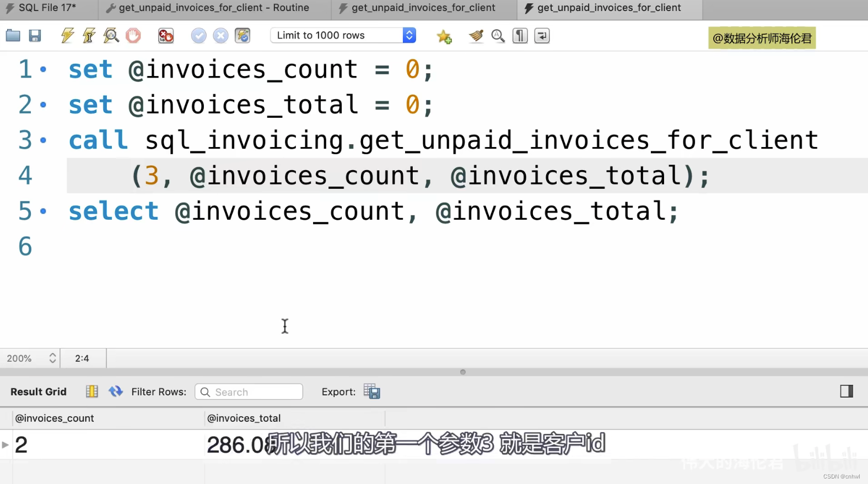Viewport: 868px width, 484px height.
Task: Toggle auto-commit mode icon
Action: click(242, 36)
